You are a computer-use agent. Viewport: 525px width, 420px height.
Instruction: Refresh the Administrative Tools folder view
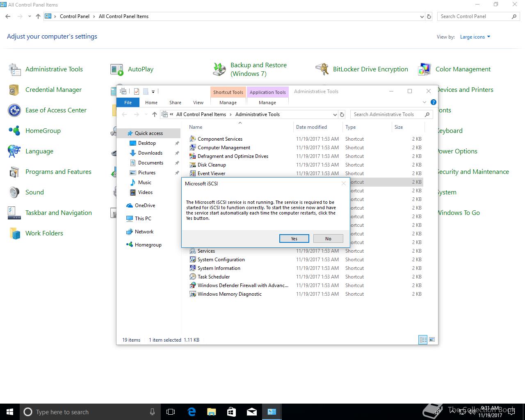point(342,114)
